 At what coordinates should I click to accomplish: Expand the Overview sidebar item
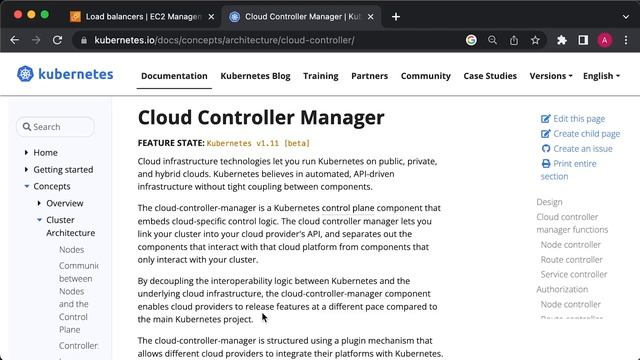[x=39, y=203]
